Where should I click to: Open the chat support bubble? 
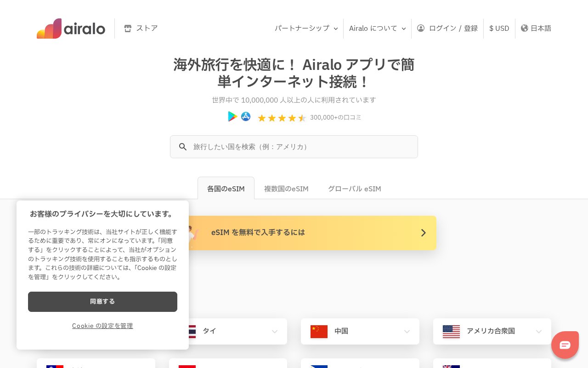(x=565, y=345)
